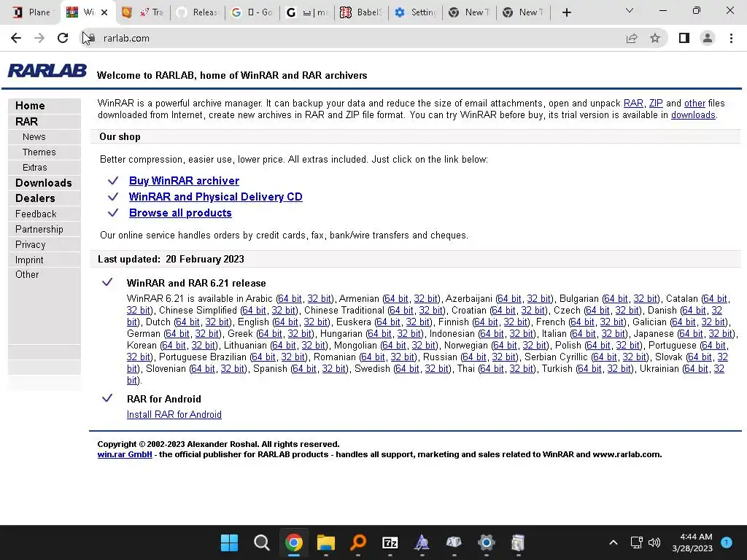747x560 pixels.
Task: Click the RAR link in intro text
Action: pos(633,104)
